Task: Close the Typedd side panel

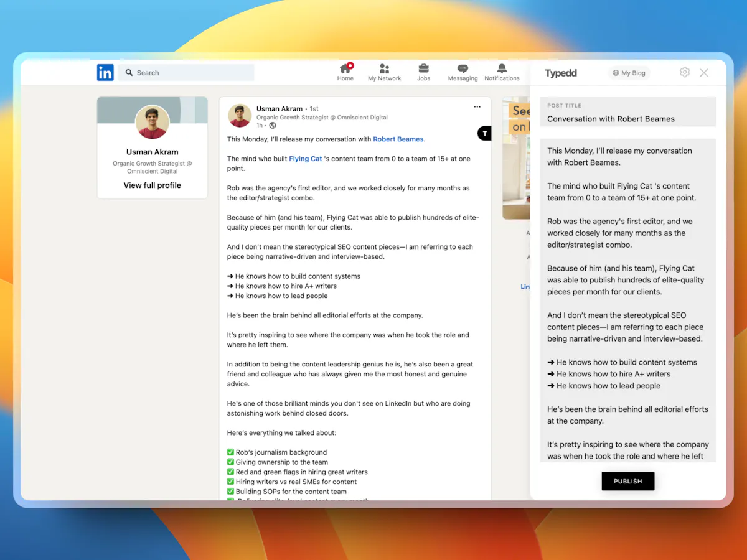Action: 704,73
